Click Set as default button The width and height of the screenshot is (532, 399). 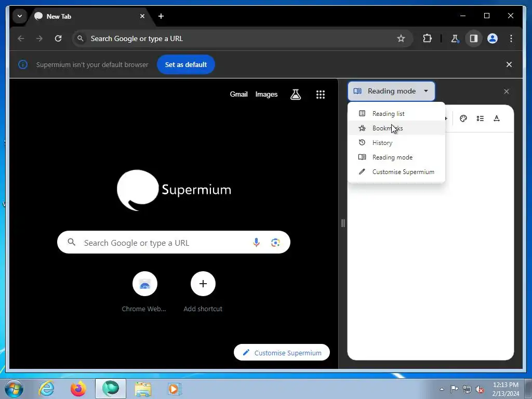coord(186,64)
